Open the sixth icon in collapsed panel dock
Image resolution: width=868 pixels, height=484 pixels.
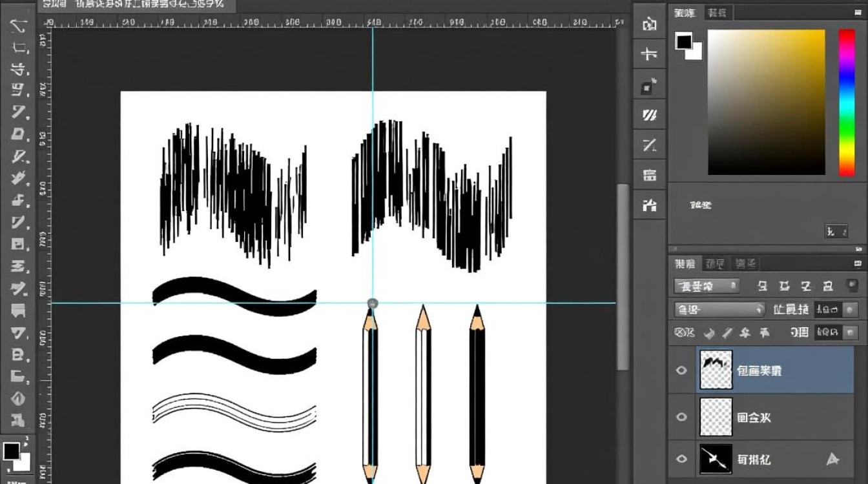click(650, 175)
